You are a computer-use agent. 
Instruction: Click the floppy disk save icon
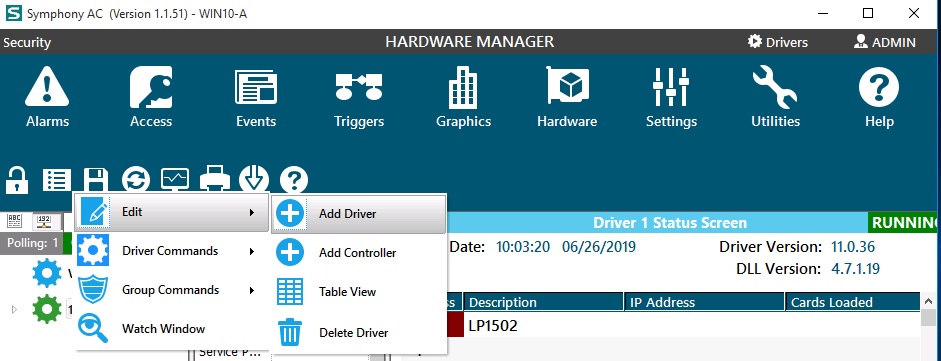(95, 179)
